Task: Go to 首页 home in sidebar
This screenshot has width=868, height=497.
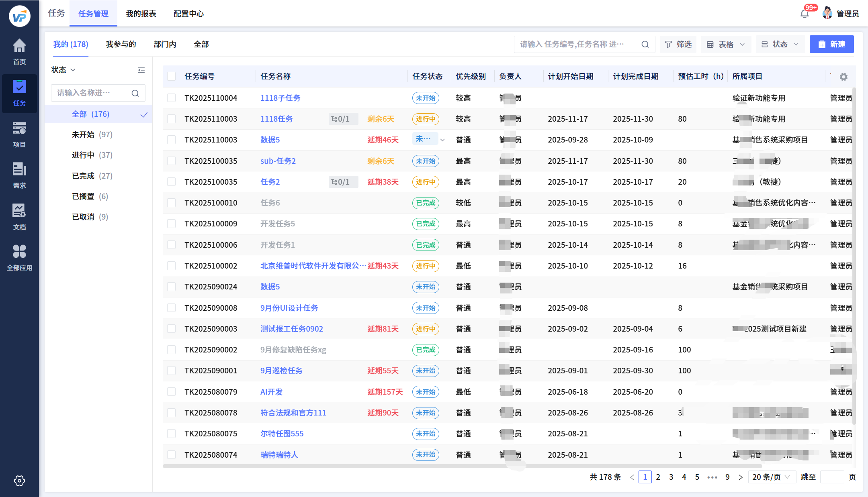Action: [x=19, y=51]
